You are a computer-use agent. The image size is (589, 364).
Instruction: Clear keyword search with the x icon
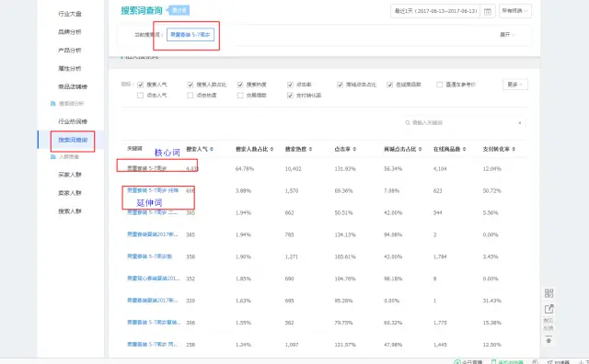[x=519, y=122]
